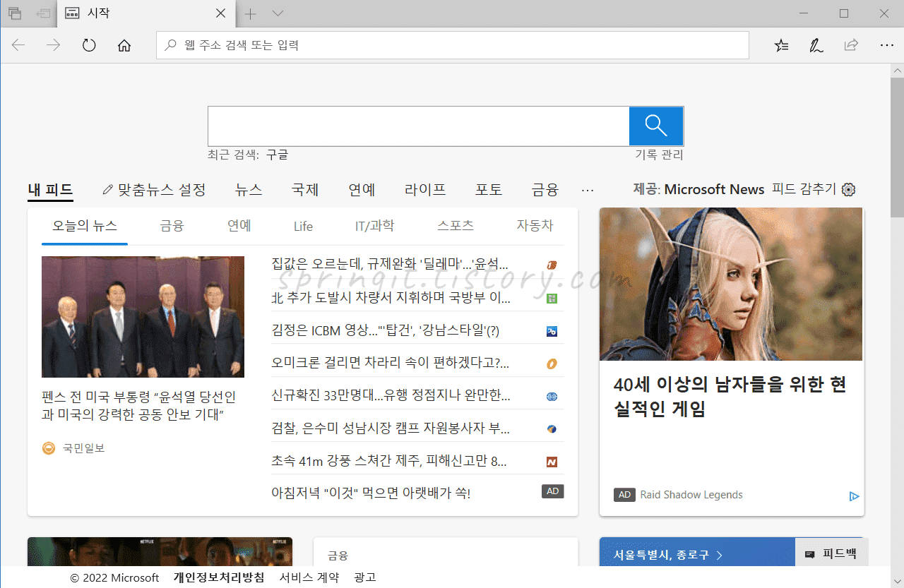This screenshot has height=588, width=904.
Task: Open the 개인정보처리방침 footer link
Action: (219, 577)
